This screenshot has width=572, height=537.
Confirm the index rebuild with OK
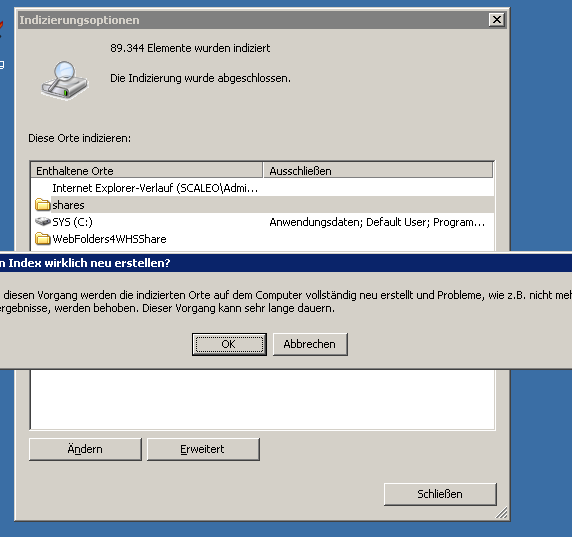pyautogui.click(x=229, y=344)
